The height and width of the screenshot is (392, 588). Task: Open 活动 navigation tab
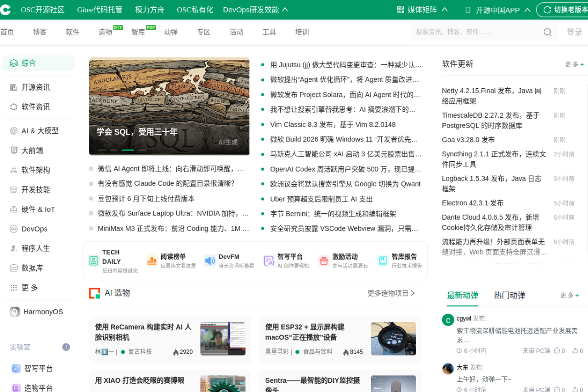(237, 32)
